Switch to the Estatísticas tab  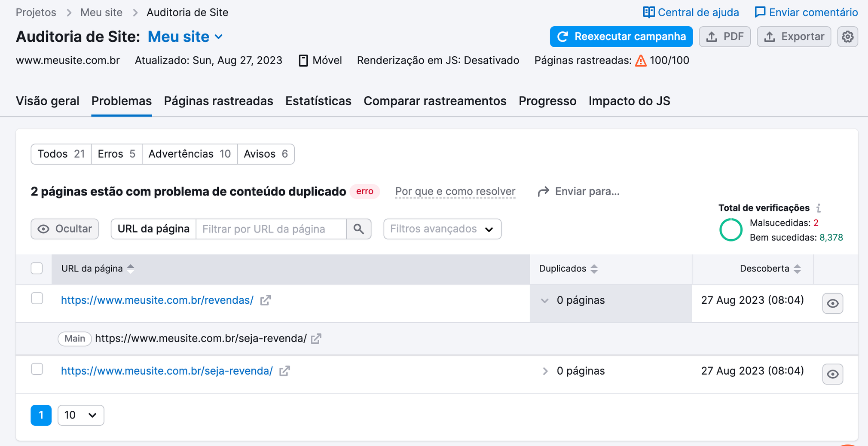[x=318, y=101]
